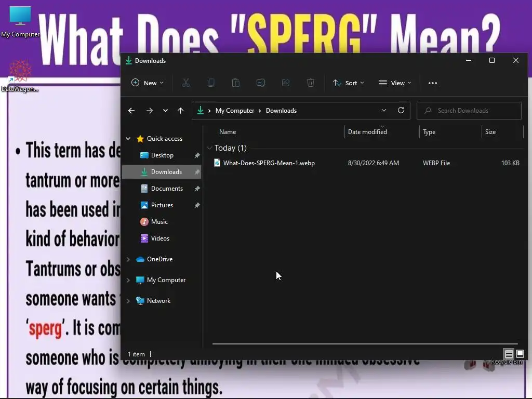
Task: Open Music in the sidebar
Action: pos(159,222)
